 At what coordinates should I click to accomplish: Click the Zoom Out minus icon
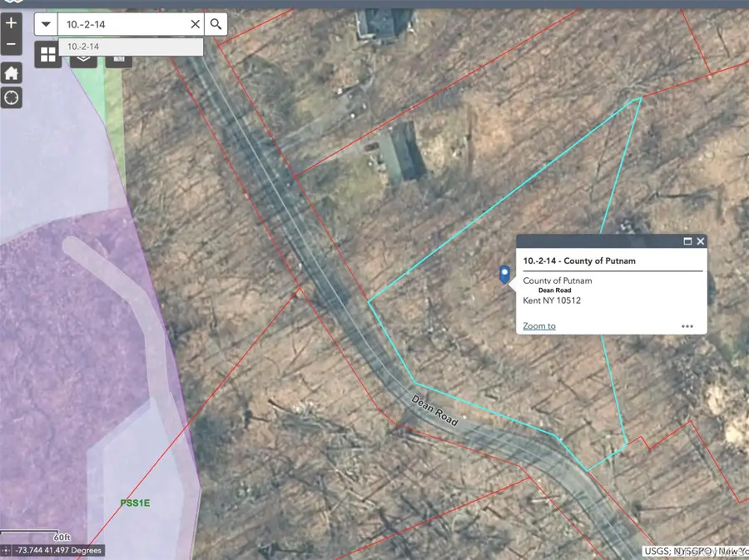point(11,42)
